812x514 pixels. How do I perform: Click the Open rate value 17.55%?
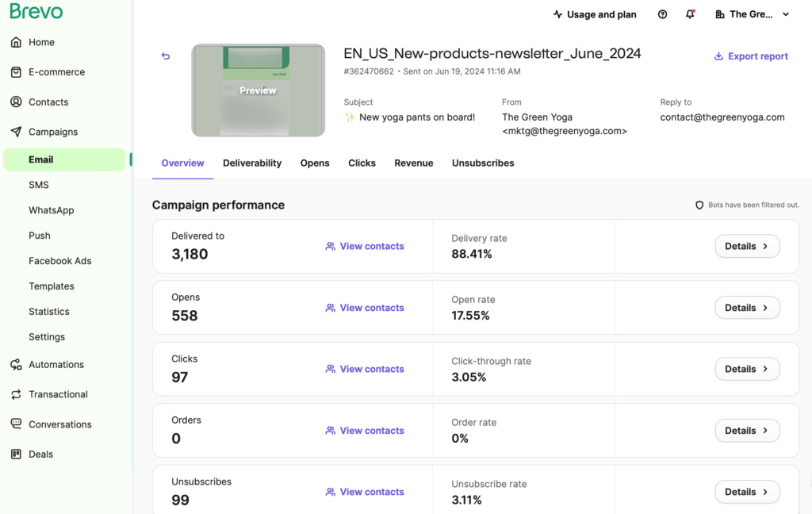pos(470,316)
